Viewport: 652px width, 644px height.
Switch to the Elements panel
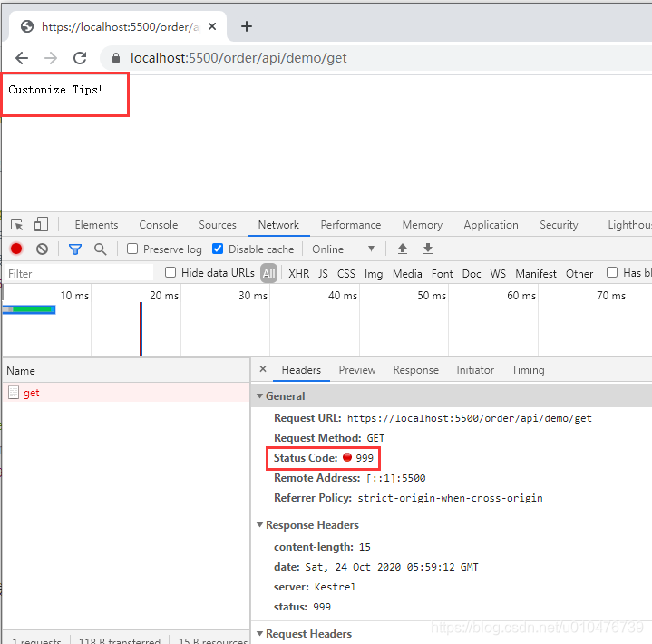96,225
